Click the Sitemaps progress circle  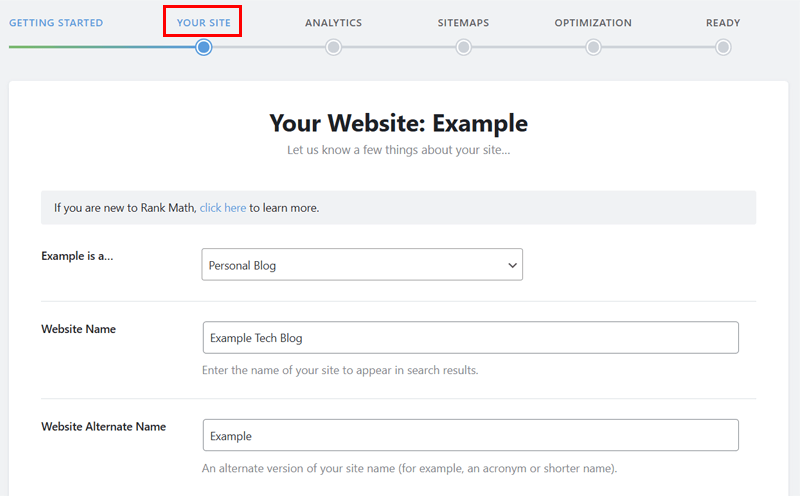click(x=463, y=47)
